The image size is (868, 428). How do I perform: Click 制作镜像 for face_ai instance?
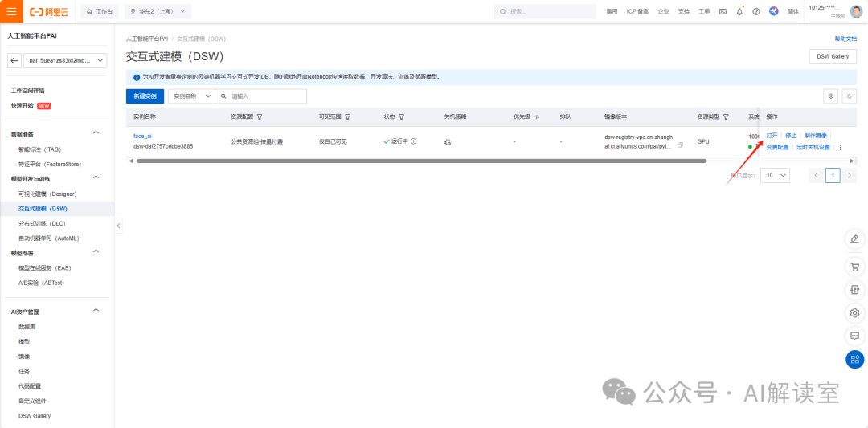(x=816, y=136)
